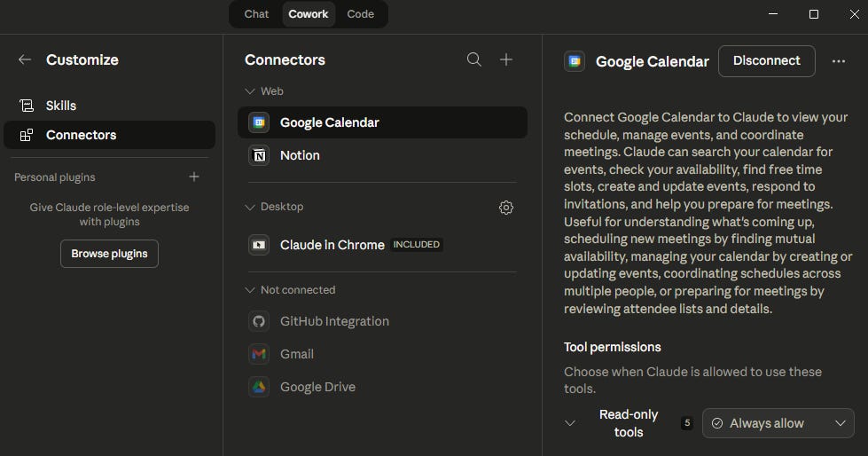Open the more options ellipsis menu
Viewport: 868px width, 456px height.
tap(839, 61)
